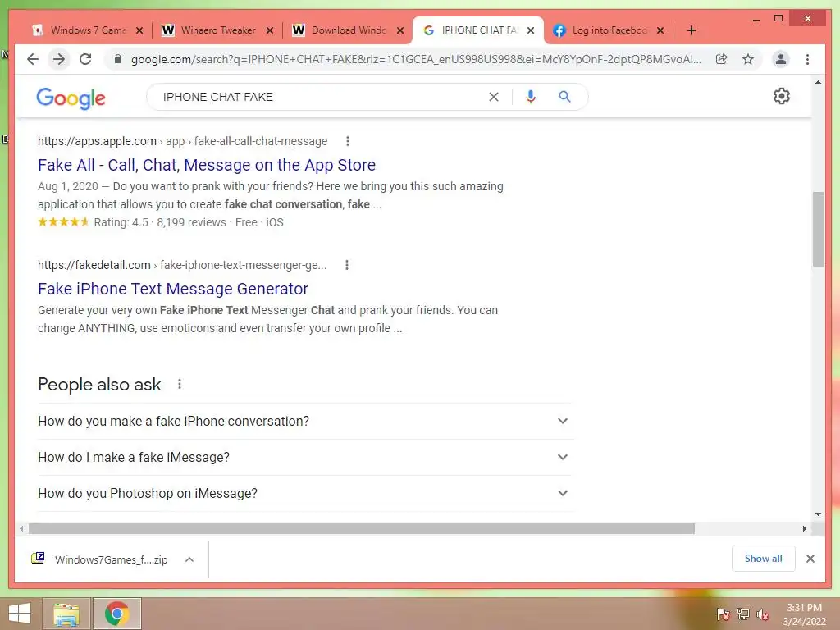Click the taskbar clock showing 3:31 PM

point(804,614)
